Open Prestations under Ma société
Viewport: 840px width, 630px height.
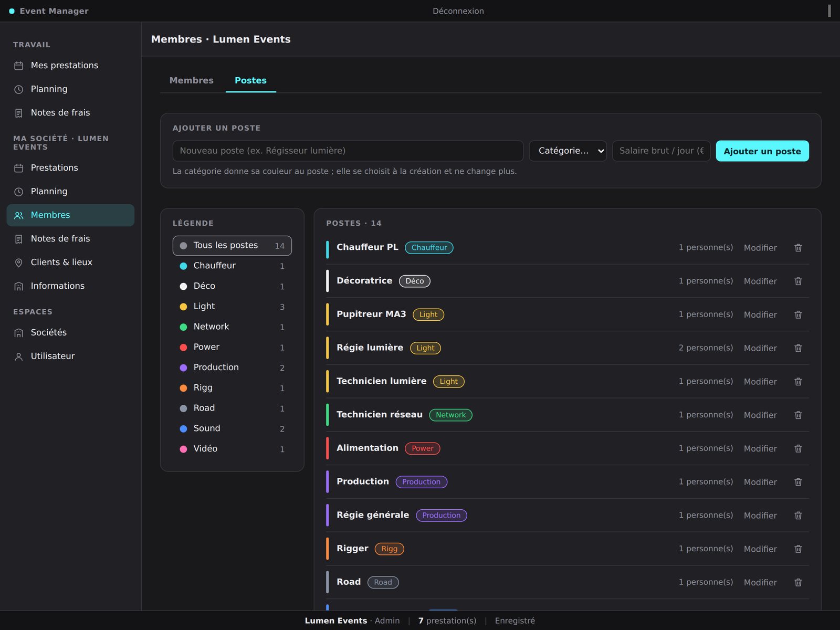coord(70,168)
